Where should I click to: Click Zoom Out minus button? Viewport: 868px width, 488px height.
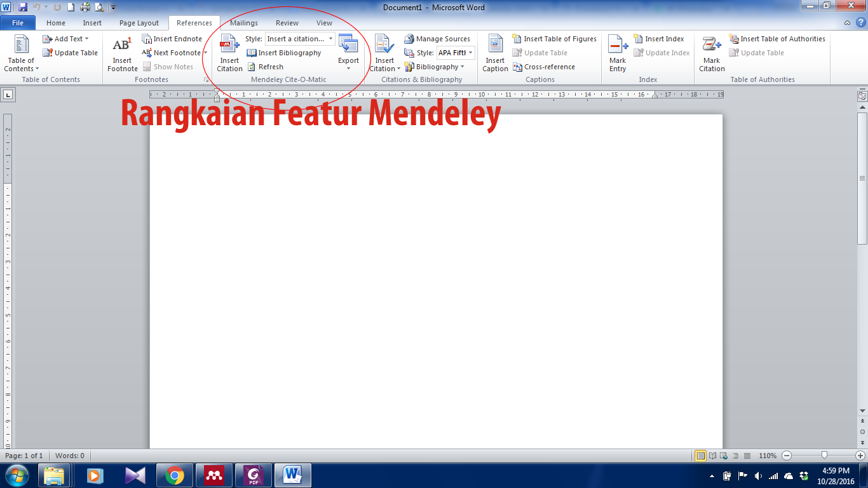tap(787, 456)
